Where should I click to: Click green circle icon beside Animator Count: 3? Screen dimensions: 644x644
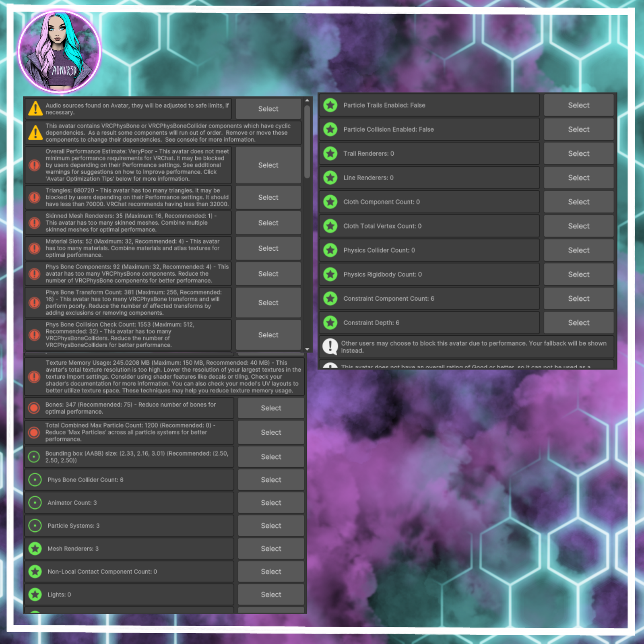(35, 503)
